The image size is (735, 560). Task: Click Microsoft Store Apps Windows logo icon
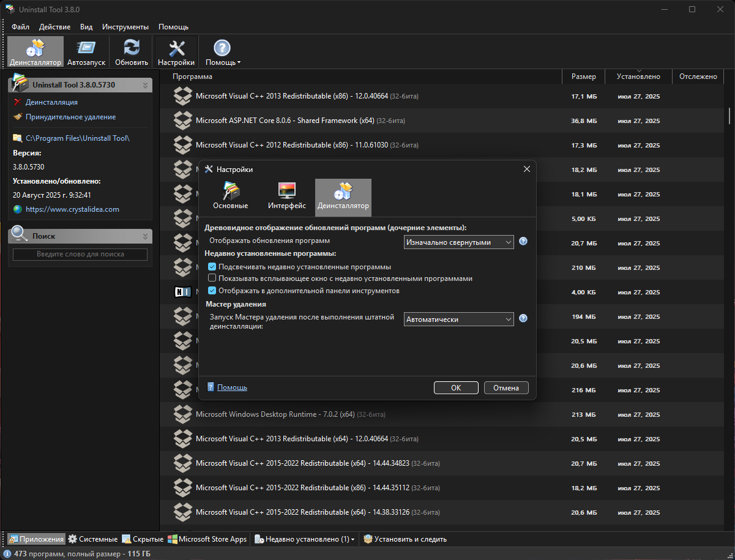173,539
